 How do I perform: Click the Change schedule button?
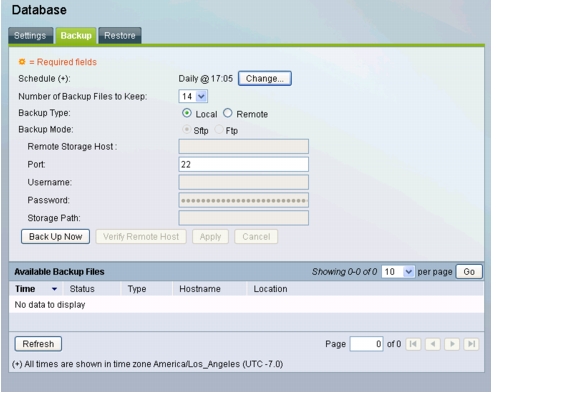point(265,79)
